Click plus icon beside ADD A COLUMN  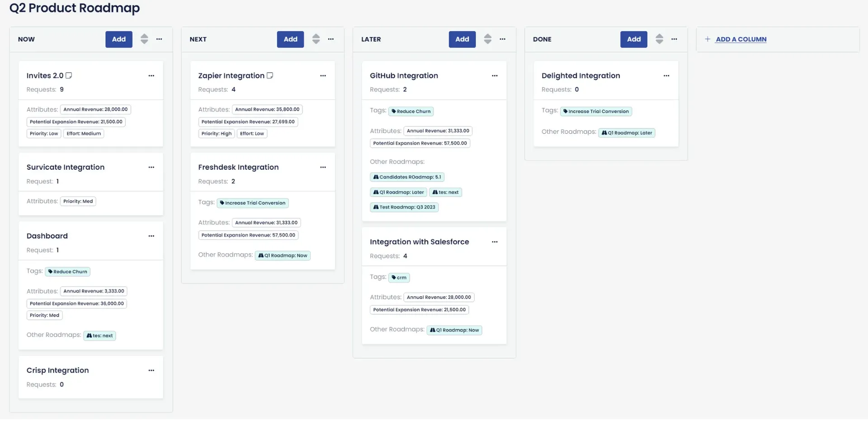[x=708, y=39]
